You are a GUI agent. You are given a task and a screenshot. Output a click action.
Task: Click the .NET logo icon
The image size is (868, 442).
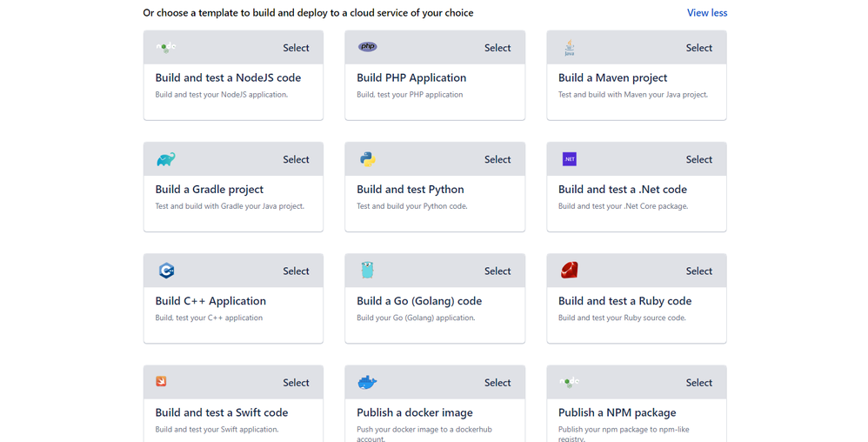click(569, 159)
